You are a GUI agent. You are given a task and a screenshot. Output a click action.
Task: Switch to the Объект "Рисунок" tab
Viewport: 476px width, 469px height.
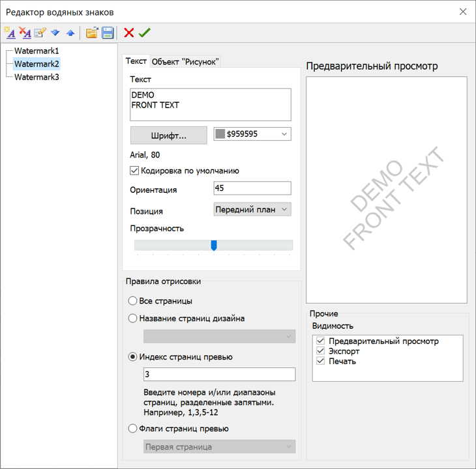(x=185, y=61)
